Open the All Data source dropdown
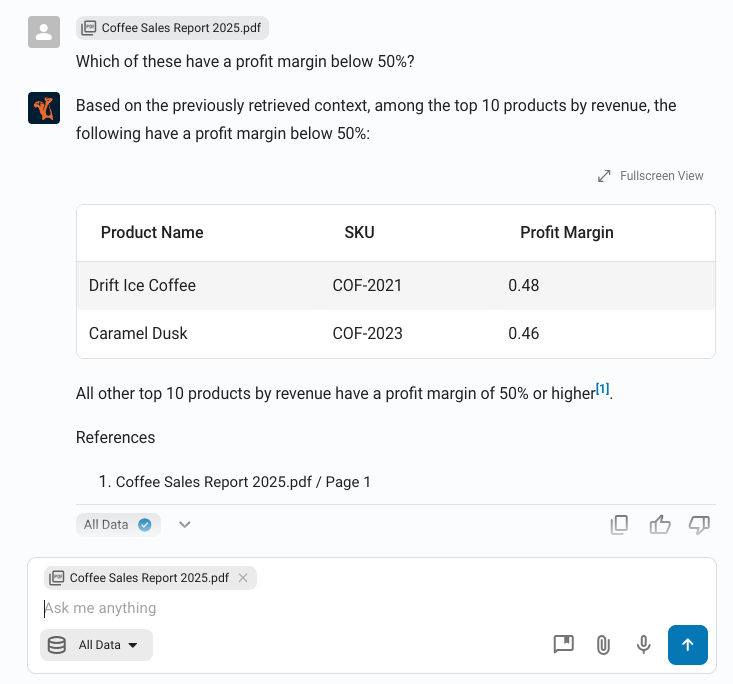Viewport: 733px width, 684px height. [97, 645]
